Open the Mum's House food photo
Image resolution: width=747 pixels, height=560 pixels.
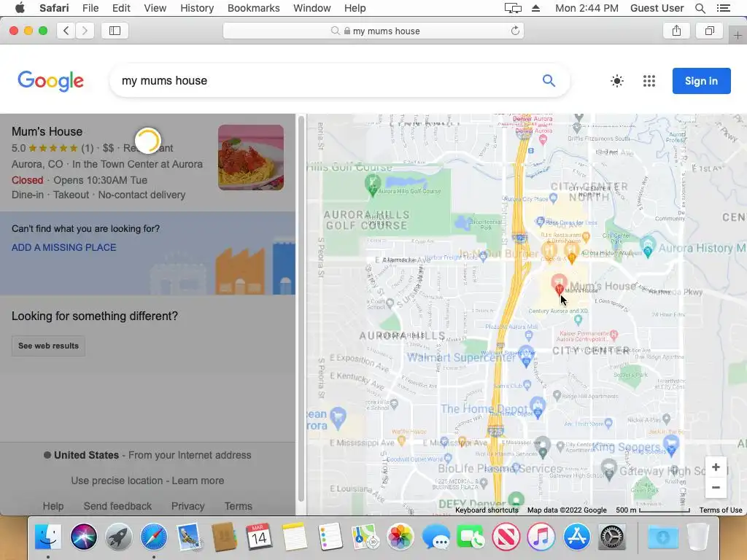coord(251,157)
